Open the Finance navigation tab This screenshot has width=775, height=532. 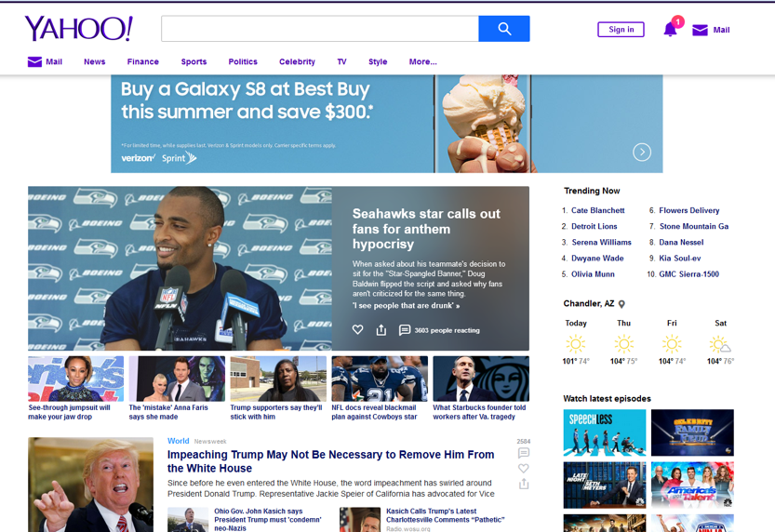143,62
